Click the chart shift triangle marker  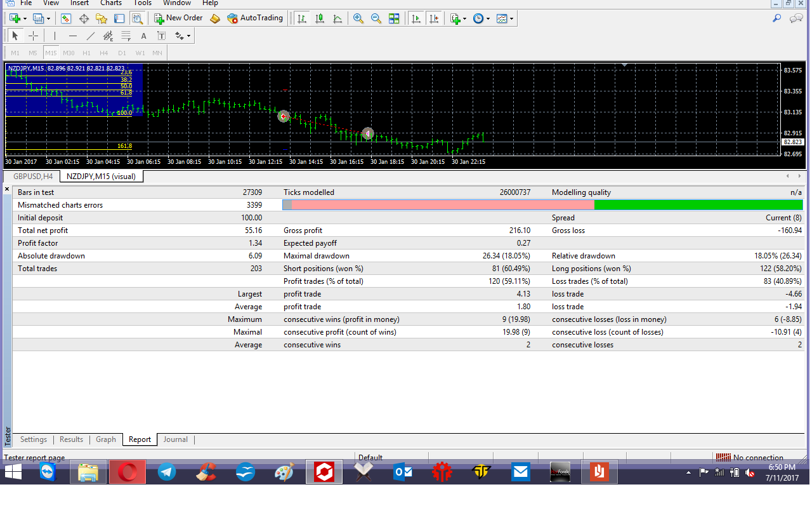625,65
